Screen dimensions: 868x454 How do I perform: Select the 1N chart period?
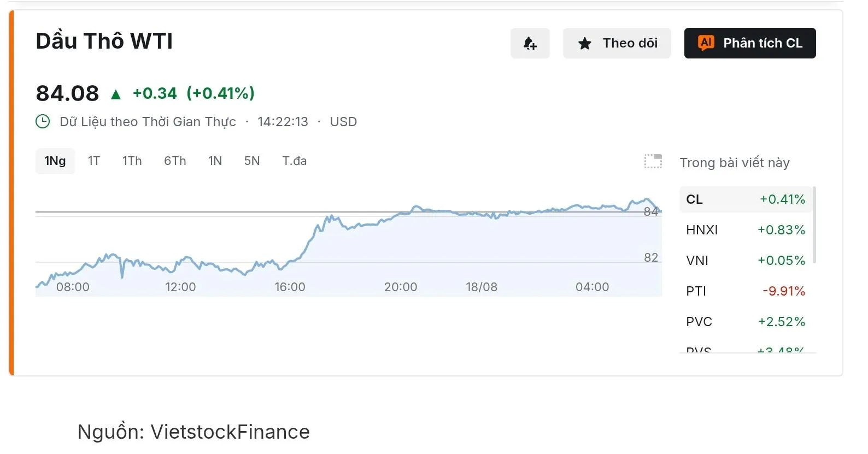215,161
